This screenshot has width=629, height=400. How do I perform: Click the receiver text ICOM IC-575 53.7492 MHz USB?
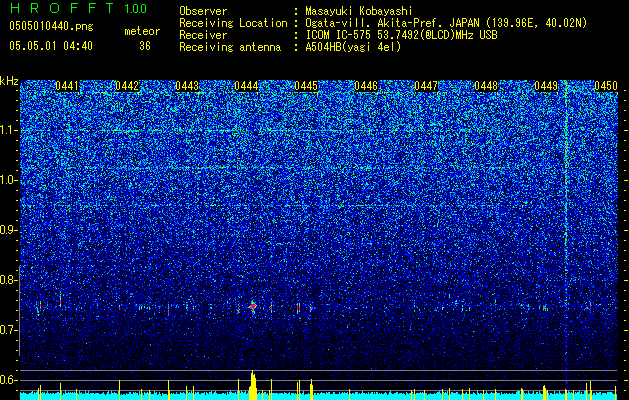(401, 35)
